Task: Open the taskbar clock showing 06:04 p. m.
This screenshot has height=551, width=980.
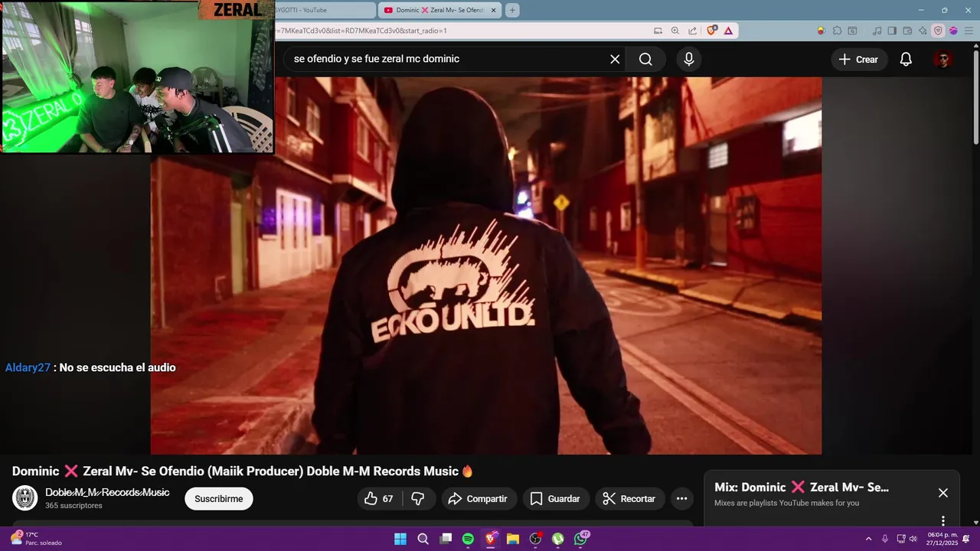Action: point(942,539)
